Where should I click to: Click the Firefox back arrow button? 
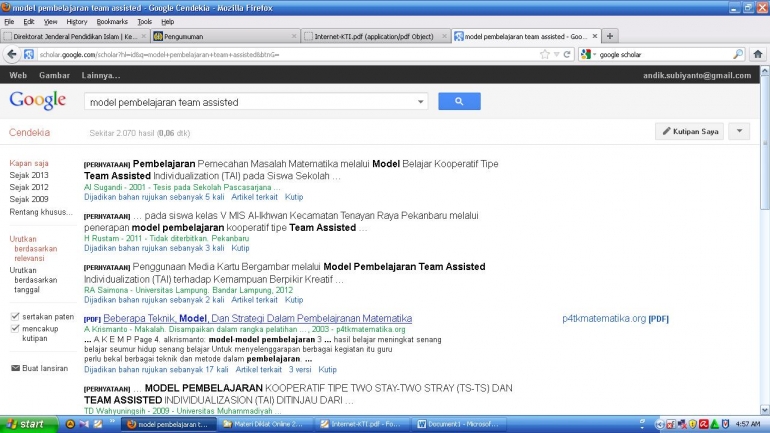click(x=11, y=54)
